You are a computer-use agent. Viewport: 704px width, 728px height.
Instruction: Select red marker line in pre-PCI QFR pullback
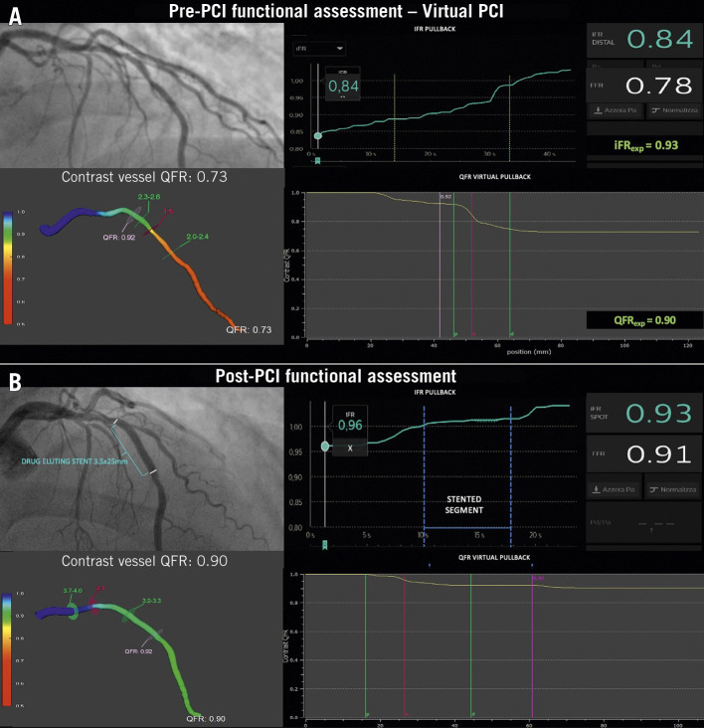pyautogui.click(x=472, y=269)
